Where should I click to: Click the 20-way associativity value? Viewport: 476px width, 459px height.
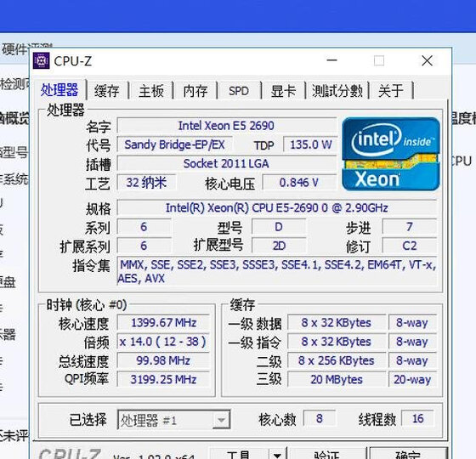pyautogui.click(x=412, y=379)
